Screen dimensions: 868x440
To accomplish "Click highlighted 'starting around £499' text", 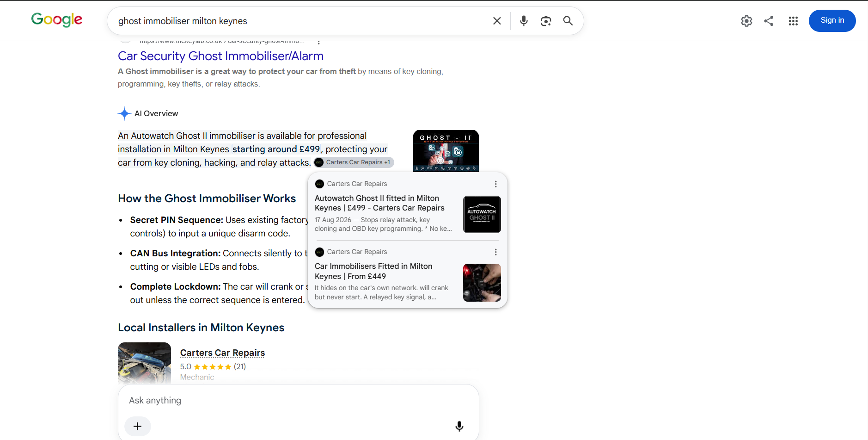I will pyautogui.click(x=276, y=149).
